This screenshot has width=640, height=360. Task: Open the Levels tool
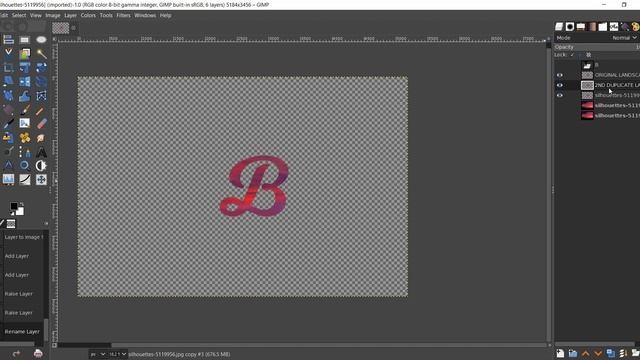point(8,180)
